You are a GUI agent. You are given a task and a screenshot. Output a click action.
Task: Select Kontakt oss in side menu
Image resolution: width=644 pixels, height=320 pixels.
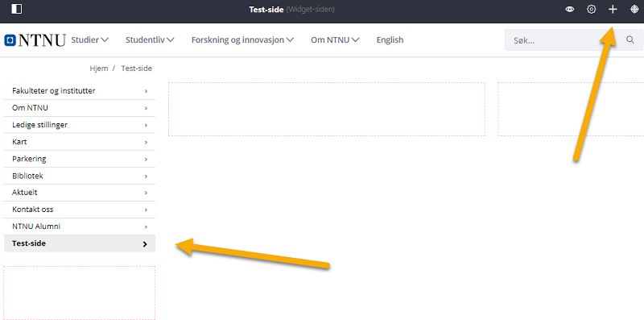click(80, 210)
